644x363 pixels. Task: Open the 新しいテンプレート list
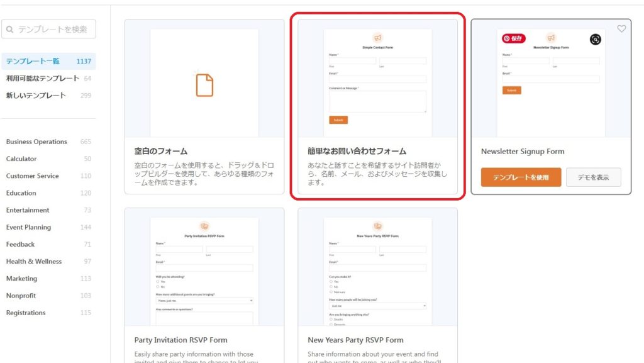(36, 96)
